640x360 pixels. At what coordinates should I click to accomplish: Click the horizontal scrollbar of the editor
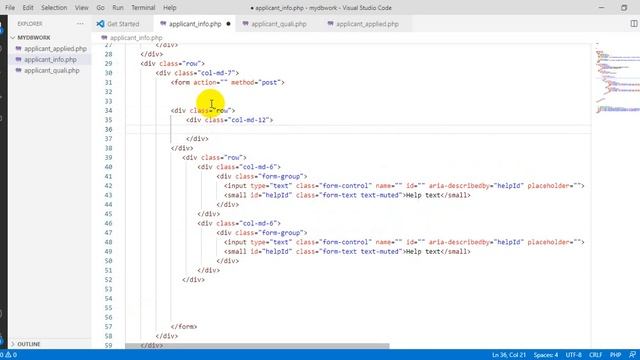257,346
